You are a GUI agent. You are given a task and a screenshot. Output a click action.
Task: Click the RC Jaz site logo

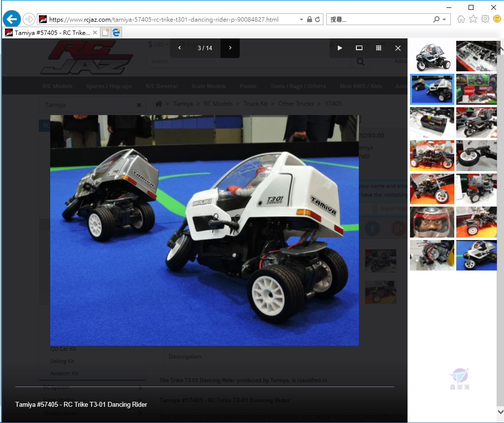87,57
